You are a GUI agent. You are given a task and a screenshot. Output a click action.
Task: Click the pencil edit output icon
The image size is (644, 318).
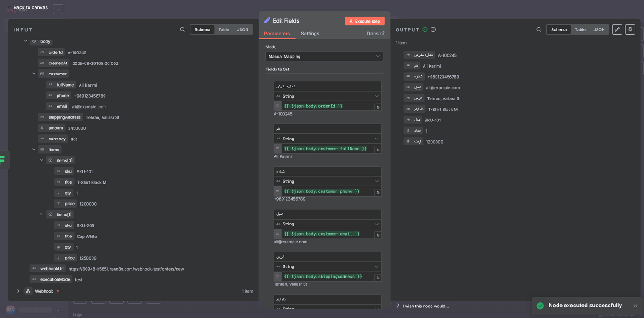click(x=617, y=29)
